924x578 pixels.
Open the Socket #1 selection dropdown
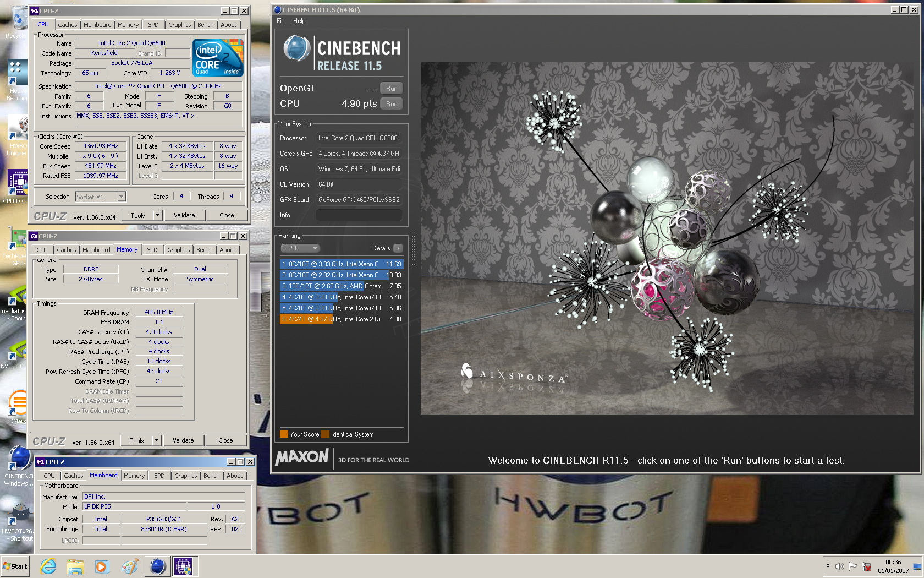[101, 197]
